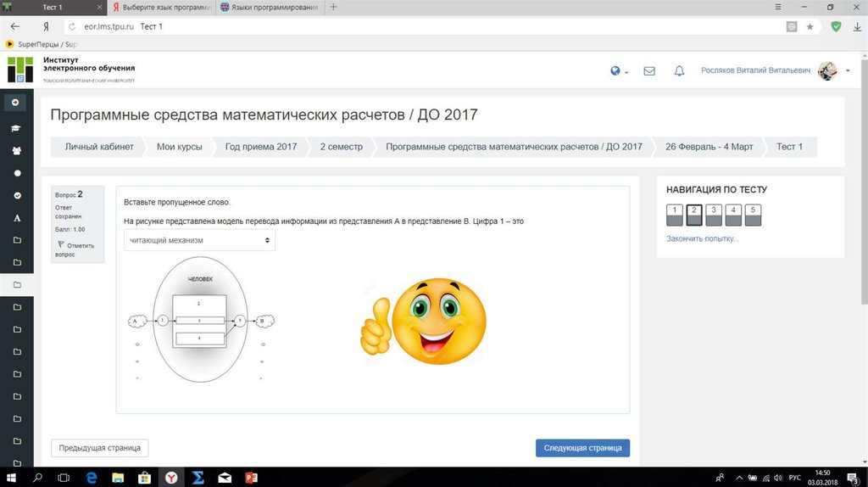Open 26 Февраль - 4 Март breadcrumb
This screenshot has height=487, width=868.
[709, 147]
